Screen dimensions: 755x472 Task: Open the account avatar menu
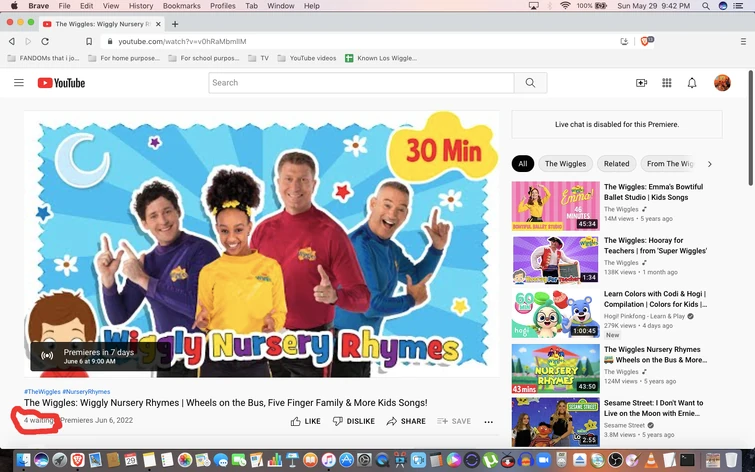coord(722,83)
